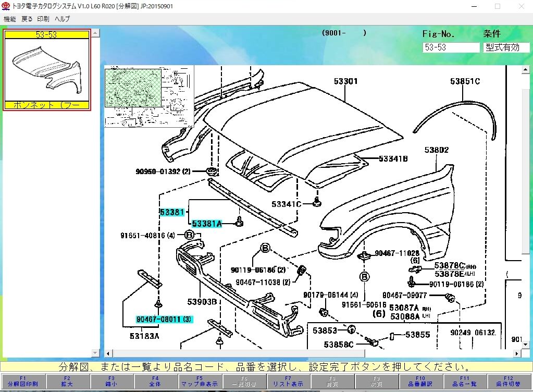The width and height of the screenshot is (533, 392).
Task: Click part code 53853 label
Action: click(325, 330)
